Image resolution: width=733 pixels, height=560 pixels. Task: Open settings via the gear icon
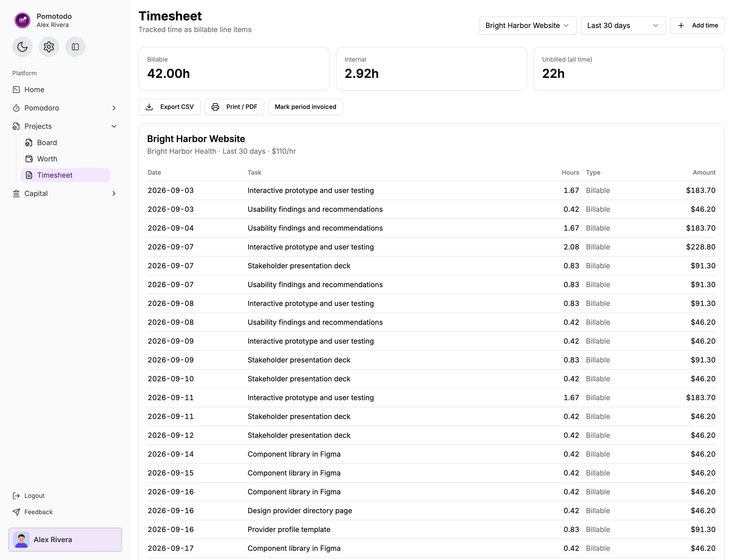point(49,47)
